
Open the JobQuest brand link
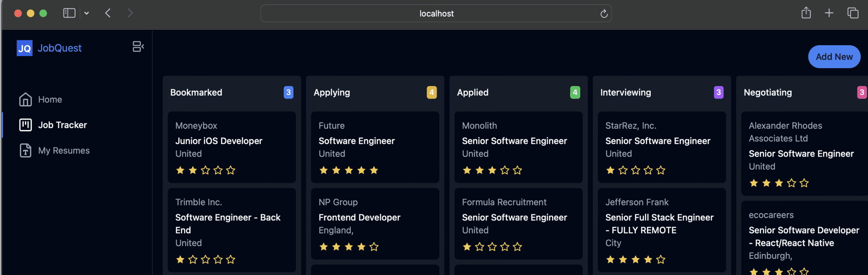point(60,48)
